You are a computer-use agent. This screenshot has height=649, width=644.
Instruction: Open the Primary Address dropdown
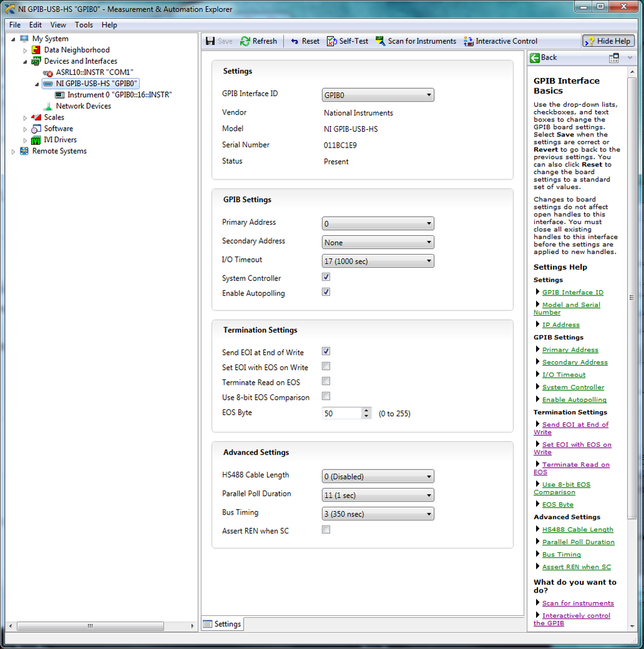(378, 223)
